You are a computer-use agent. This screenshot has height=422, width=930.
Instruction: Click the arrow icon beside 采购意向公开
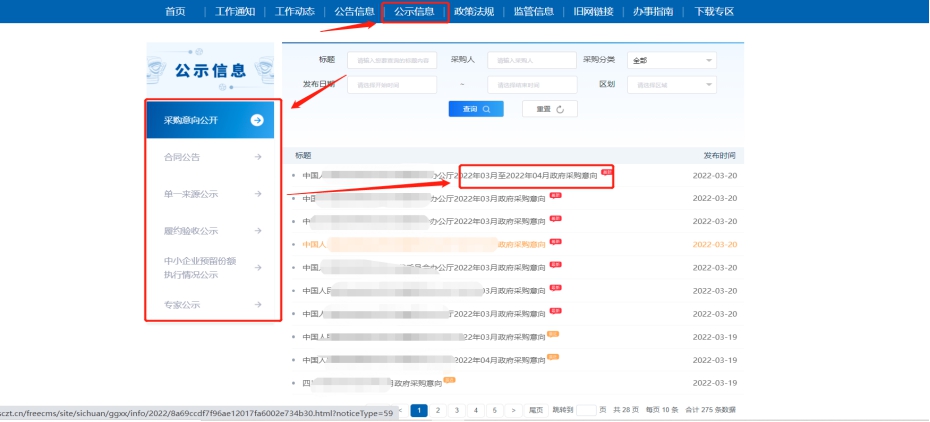point(257,120)
